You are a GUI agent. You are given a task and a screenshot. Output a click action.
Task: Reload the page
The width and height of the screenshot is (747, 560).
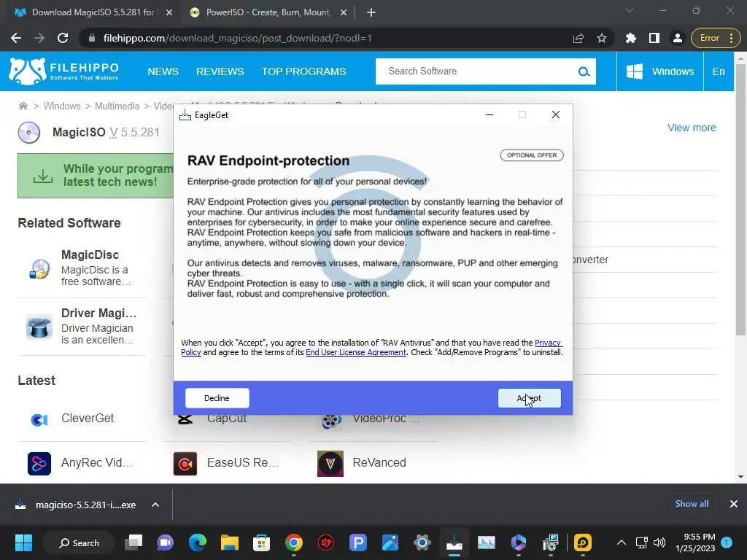(63, 38)
